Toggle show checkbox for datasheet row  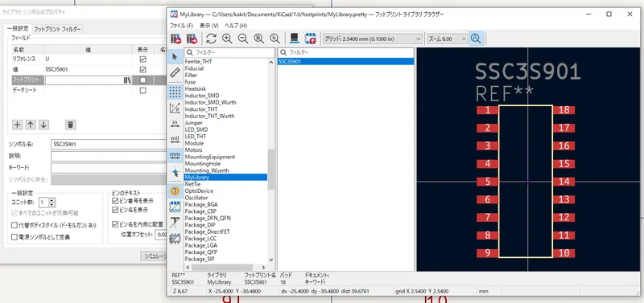tap(143, 91)
